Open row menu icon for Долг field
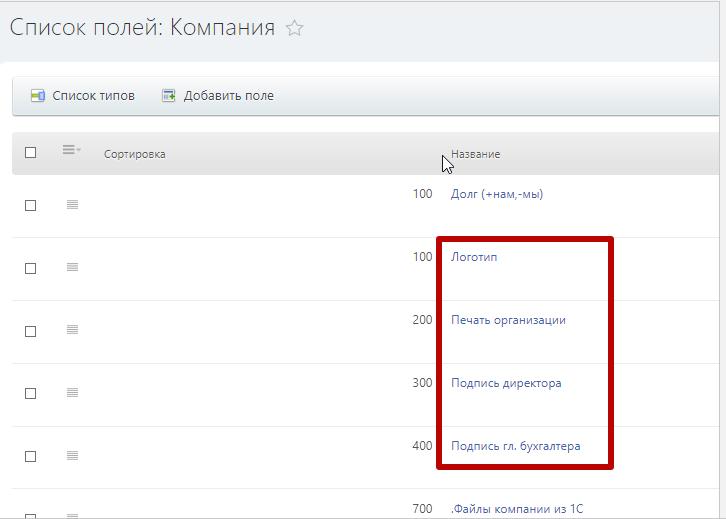This screenshot has width=726, height=519. [x=72, y=205]
